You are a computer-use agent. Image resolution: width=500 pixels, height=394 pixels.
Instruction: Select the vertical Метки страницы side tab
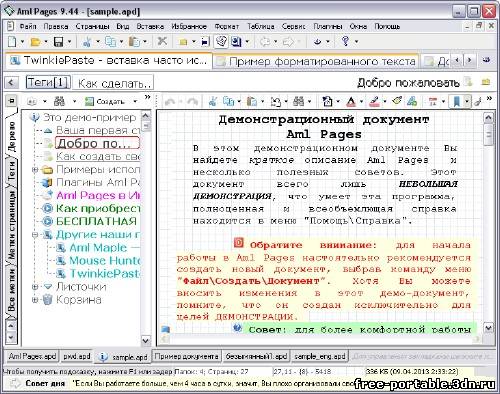pos(12,226)
